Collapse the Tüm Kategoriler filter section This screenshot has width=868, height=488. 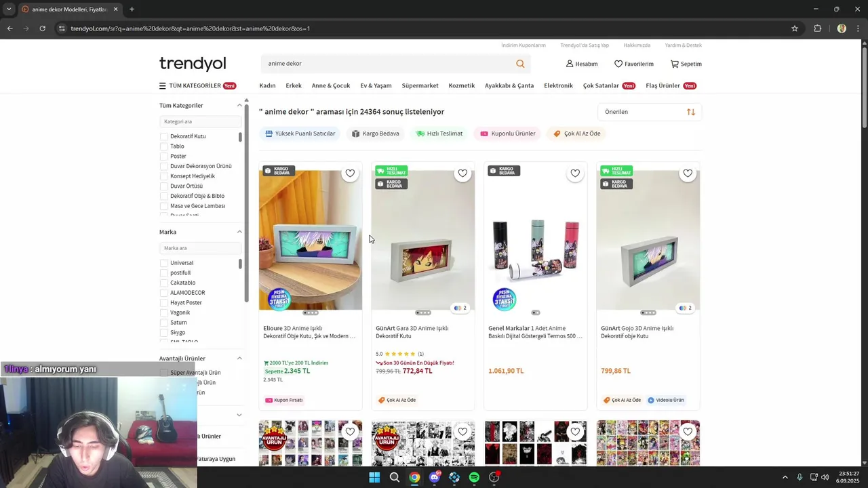tap(239, 106)
